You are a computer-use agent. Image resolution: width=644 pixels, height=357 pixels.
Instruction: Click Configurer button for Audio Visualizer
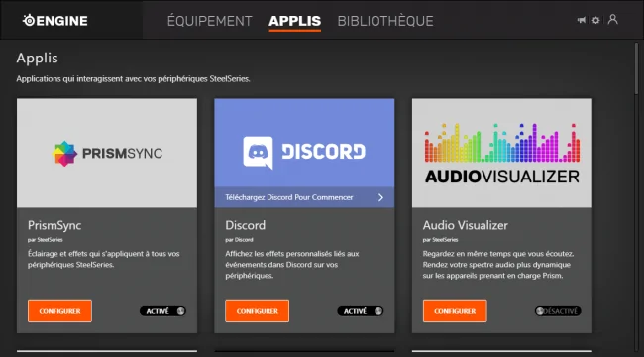pos(455,311)
